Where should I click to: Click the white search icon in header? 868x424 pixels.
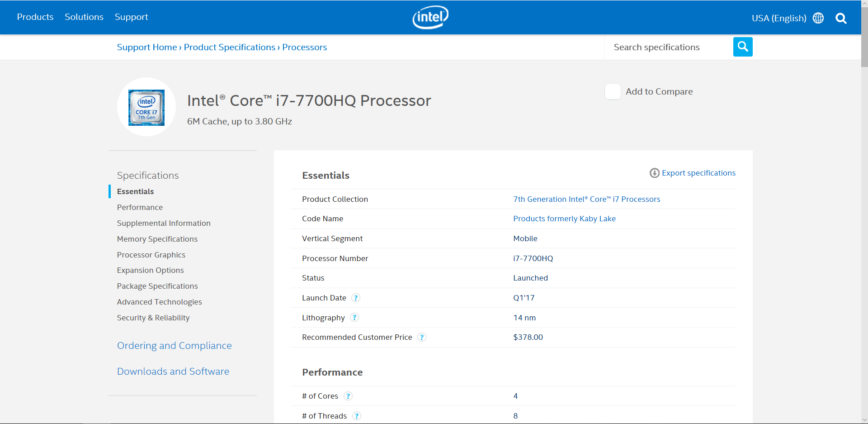pos(841,18)
